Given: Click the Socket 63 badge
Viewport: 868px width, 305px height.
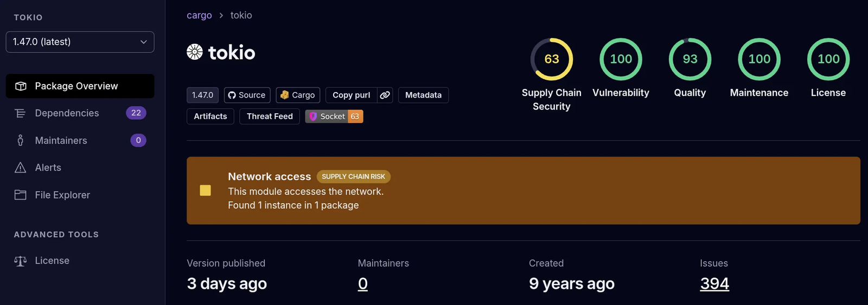Looking at the screenshot, I should [334, 116].
